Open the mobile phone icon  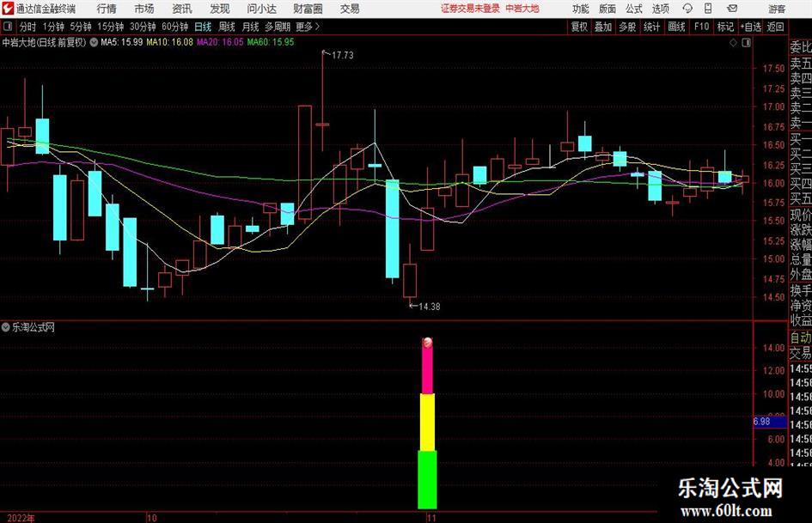708,9
